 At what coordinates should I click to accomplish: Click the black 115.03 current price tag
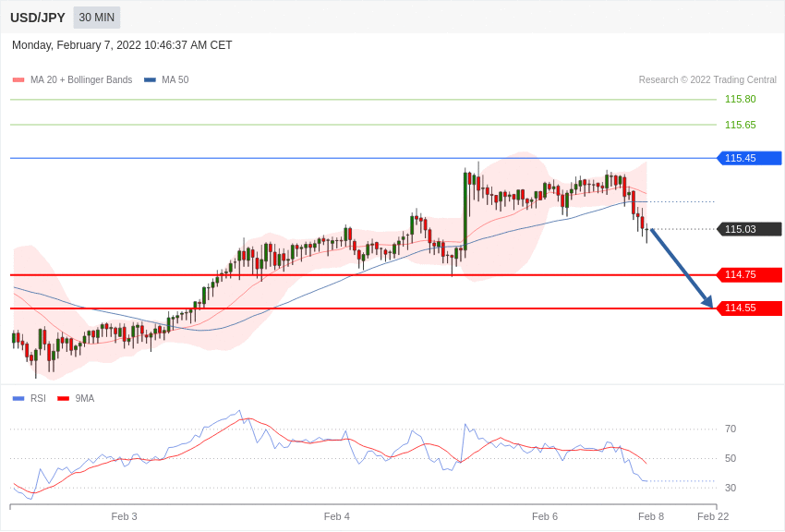click(x=750, y=229)
